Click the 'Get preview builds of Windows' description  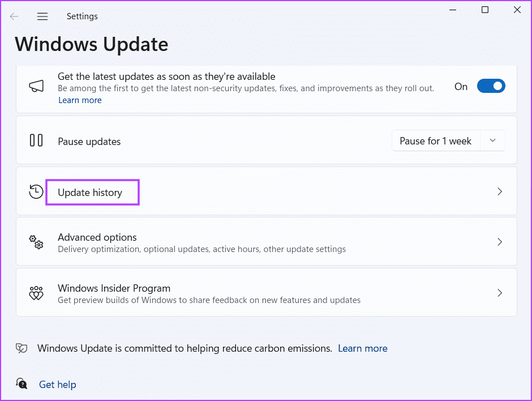[x=209, y=300]
